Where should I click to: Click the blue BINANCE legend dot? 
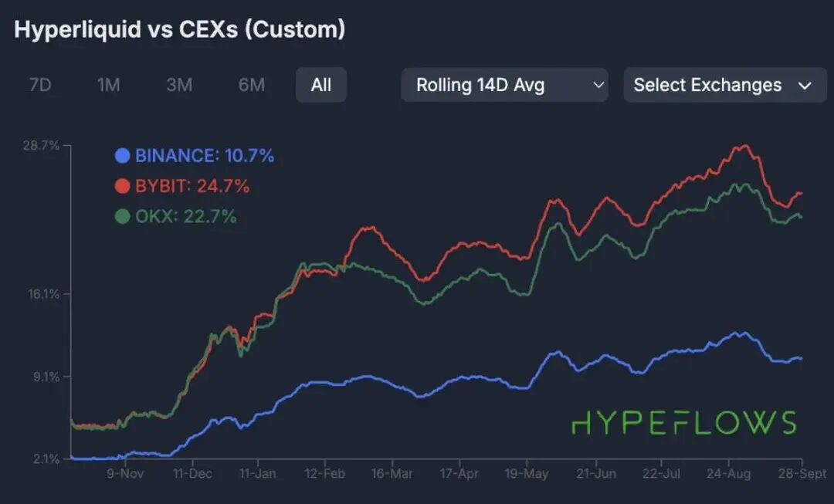(124, 156)
